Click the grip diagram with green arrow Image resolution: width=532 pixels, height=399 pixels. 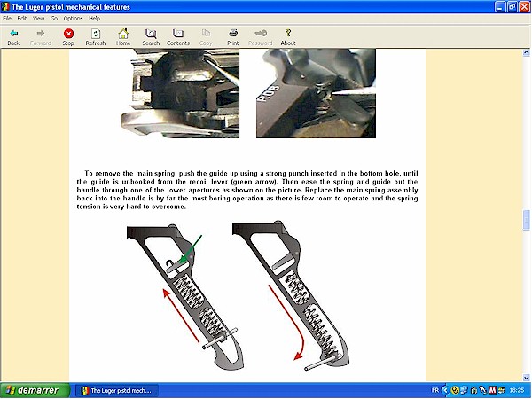point(185,297)
